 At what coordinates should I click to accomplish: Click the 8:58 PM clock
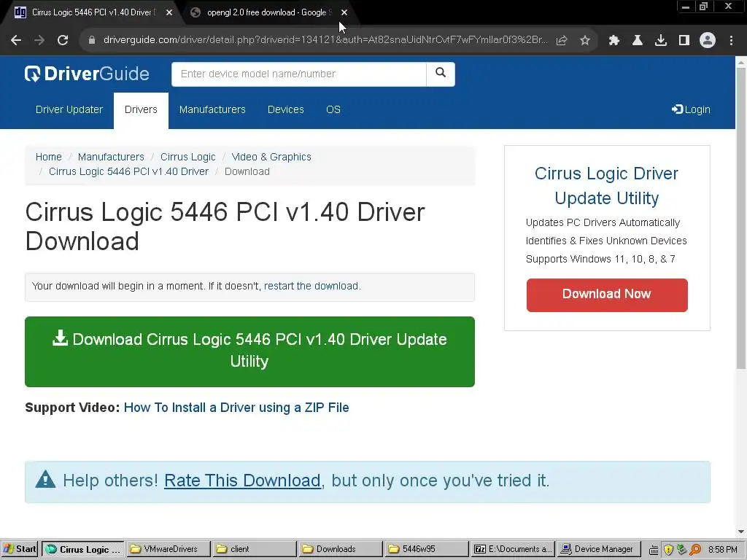722,550
